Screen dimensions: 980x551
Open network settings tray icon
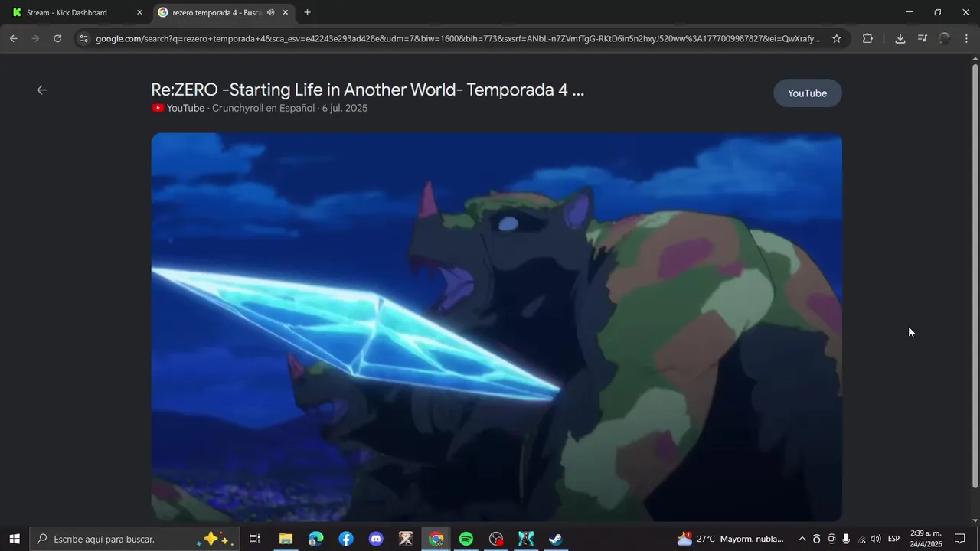862,539
